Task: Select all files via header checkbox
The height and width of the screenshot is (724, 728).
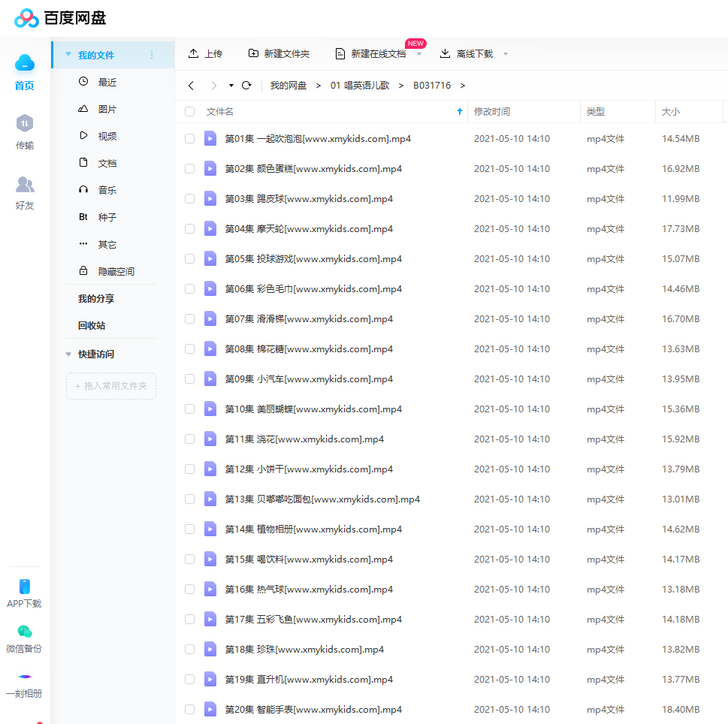Action: (x=189, y=111)
